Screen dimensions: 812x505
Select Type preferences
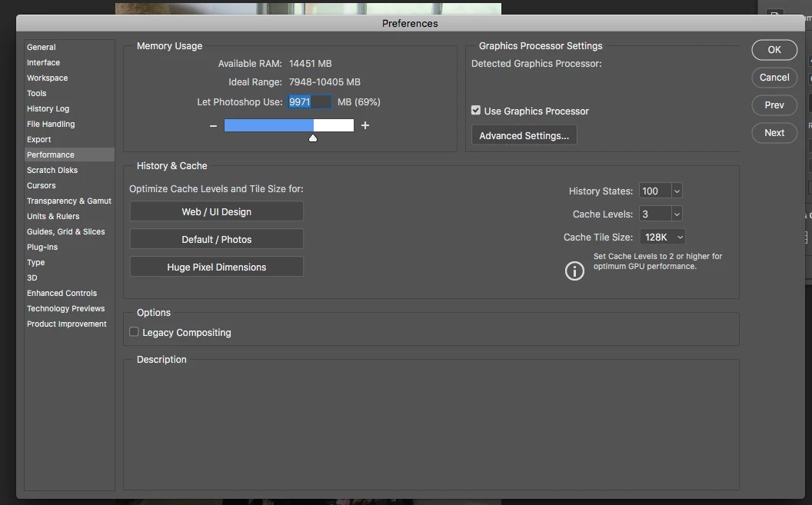[35, 262]
